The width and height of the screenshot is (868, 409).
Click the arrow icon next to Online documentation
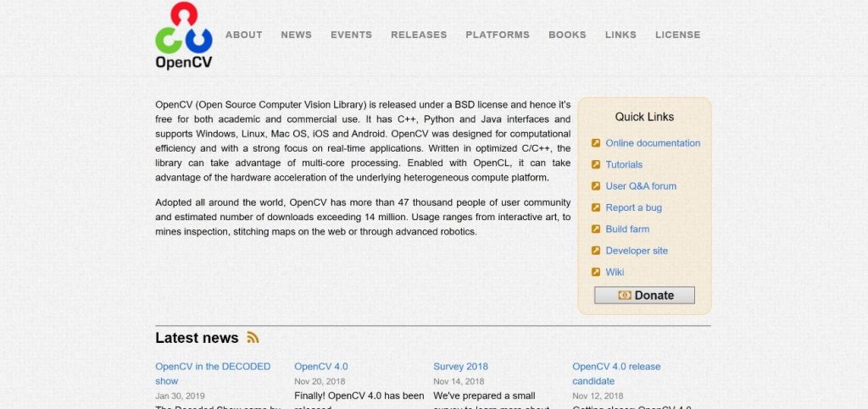[596, 143]
